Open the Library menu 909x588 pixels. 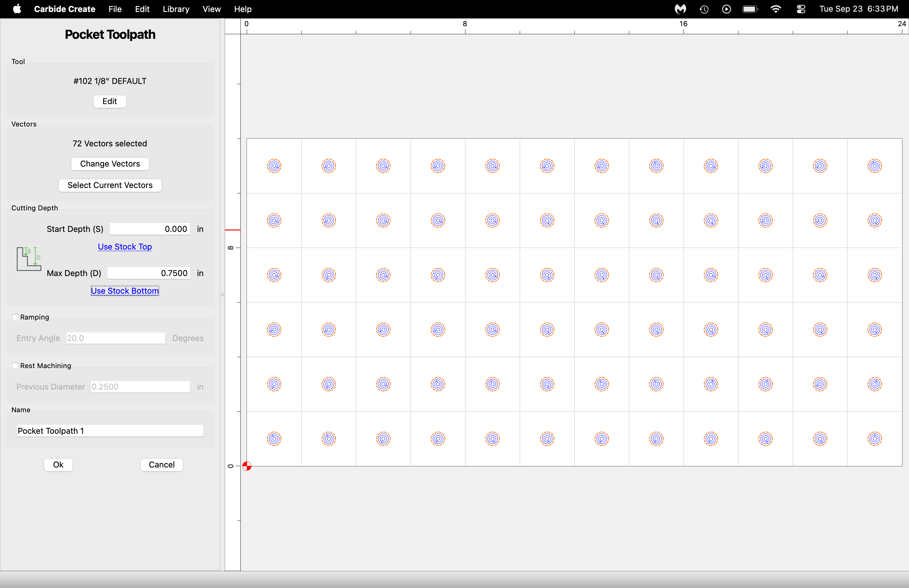click(x=176, y=9)
